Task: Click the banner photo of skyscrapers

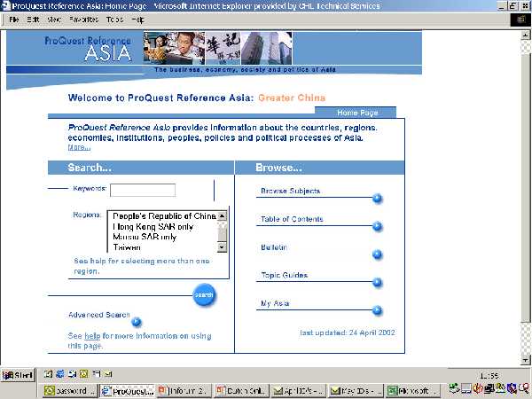Action: click(266, 48)
